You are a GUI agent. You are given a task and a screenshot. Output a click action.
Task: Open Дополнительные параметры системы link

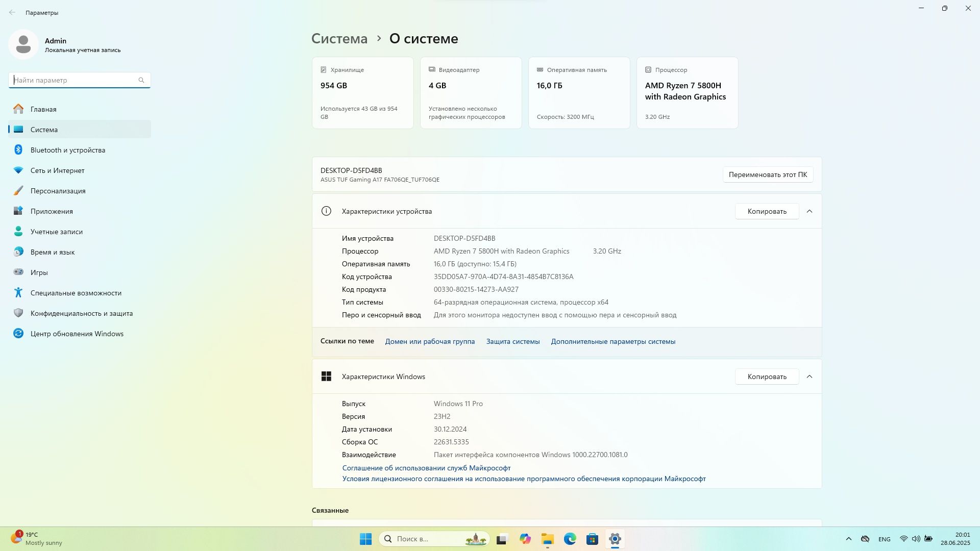(613, 341)
